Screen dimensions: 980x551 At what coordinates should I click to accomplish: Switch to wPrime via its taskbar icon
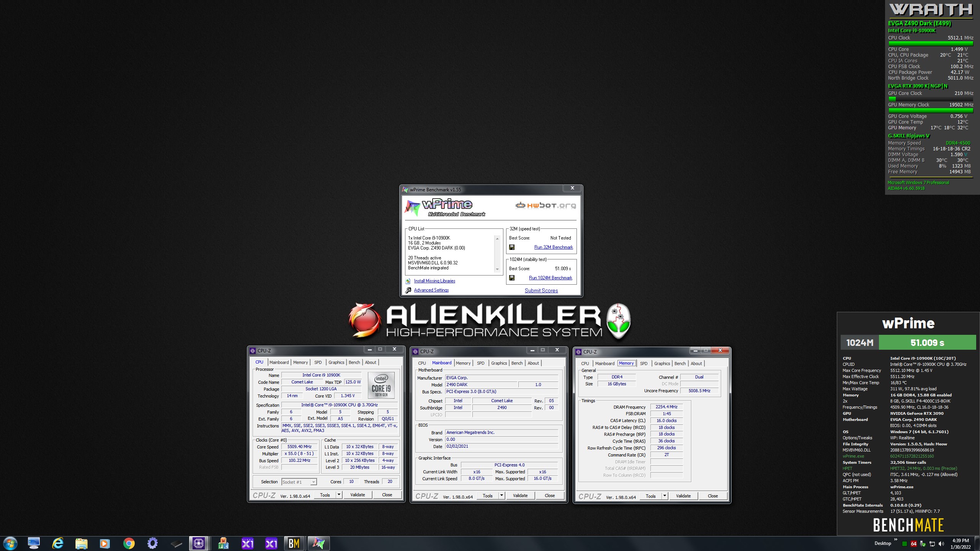coord(318,543)
